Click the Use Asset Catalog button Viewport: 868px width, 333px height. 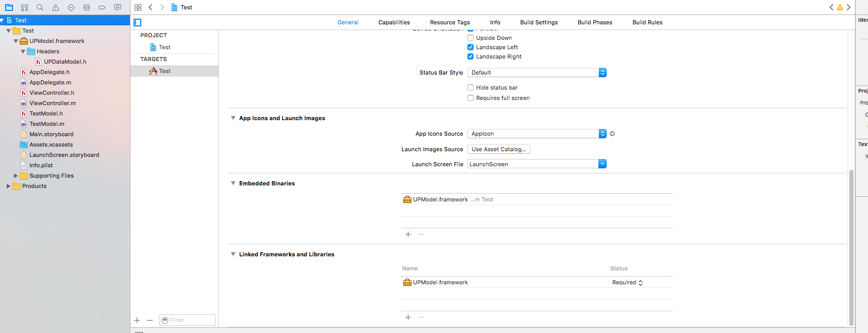(x=498, y=149)
